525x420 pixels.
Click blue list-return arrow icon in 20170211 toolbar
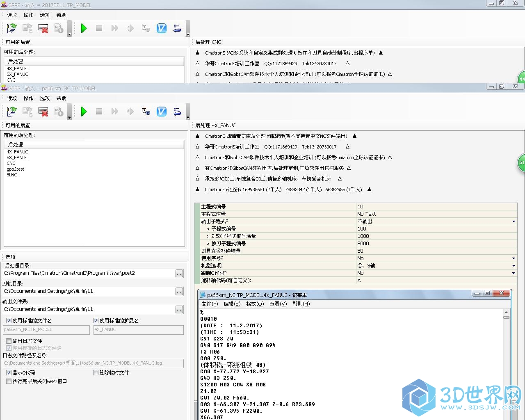pos(177,28)
